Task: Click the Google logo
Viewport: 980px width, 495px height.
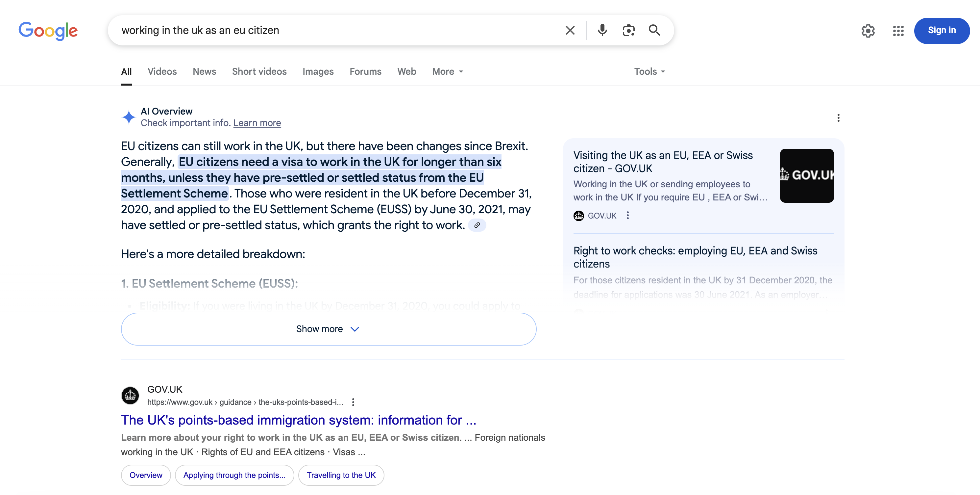Action: coord(48,31)
